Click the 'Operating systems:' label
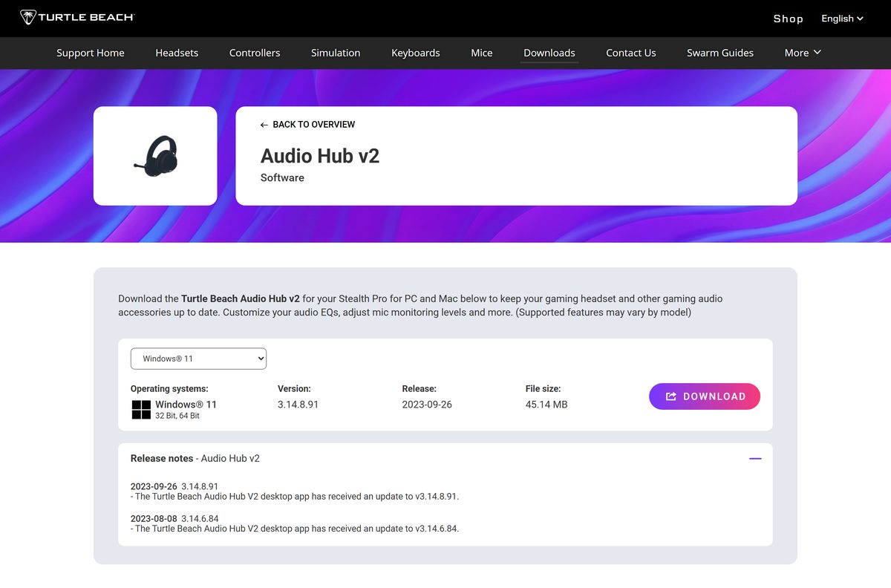Image resolution: width=891 pixels, height=588 pixels. 169,388
